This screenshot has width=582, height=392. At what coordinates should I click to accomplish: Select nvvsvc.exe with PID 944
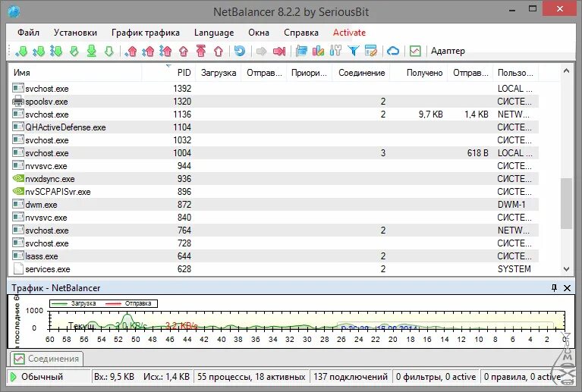[x=274, y=166]
